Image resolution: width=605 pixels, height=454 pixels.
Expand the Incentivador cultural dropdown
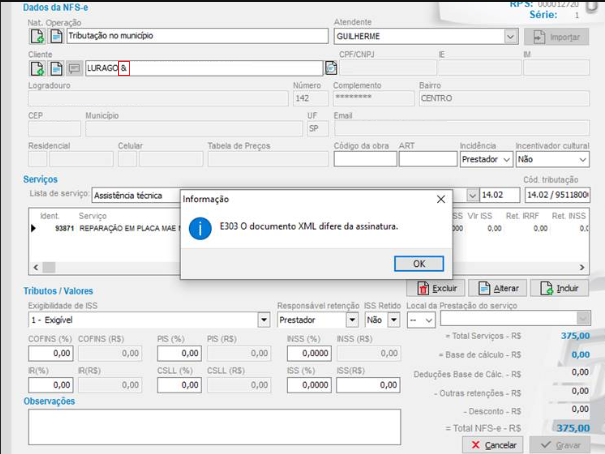pyautogui.click(x=583, y=159)
